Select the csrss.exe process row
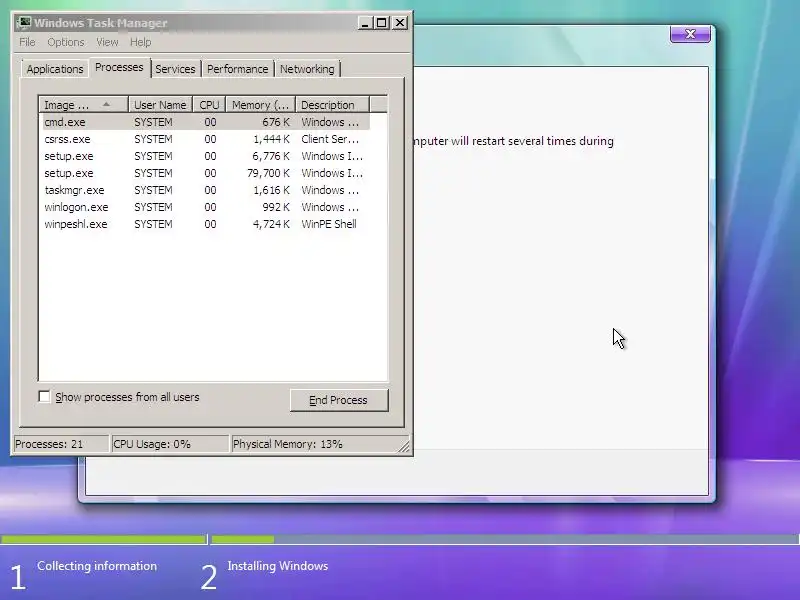The image size is (800, 600). 205,139
